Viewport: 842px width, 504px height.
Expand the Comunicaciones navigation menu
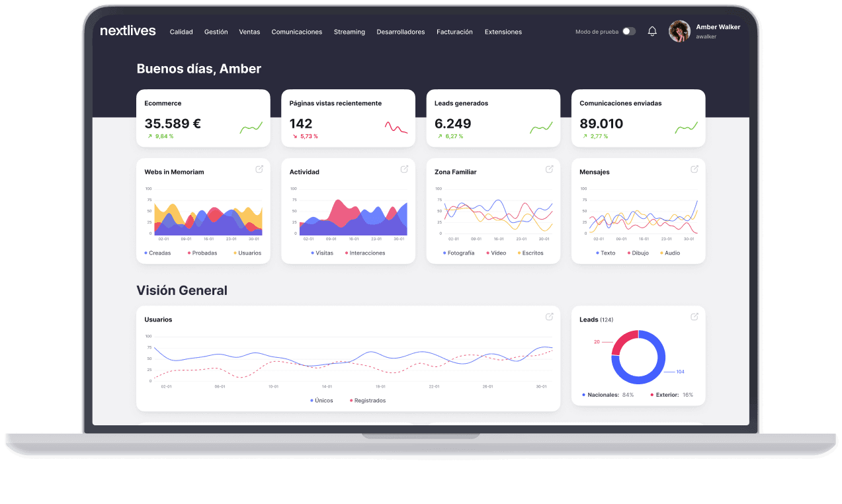(296, 32)
